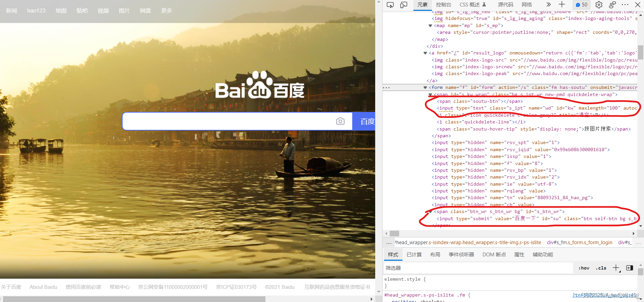
Task: Click 使用百度前必读 footer link
Action: [83, 287]
